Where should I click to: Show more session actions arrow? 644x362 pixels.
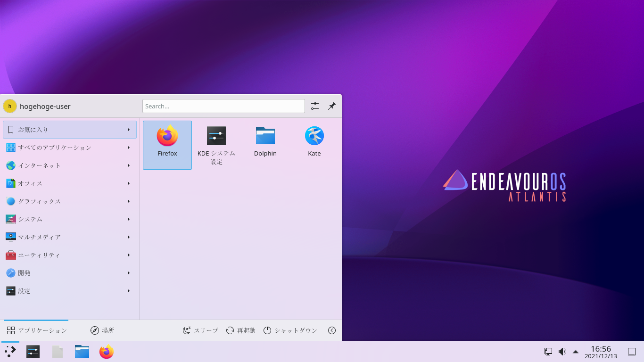(x=332, y=330)
